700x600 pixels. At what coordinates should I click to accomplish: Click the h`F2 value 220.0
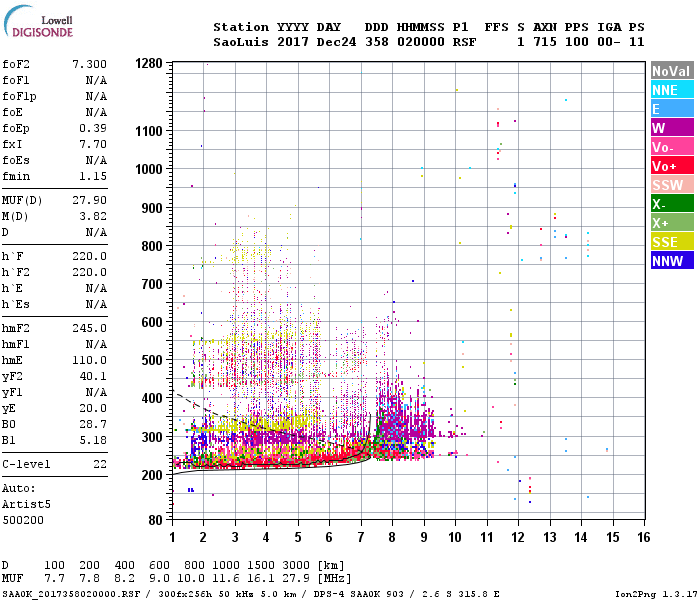tap(90, 273)
